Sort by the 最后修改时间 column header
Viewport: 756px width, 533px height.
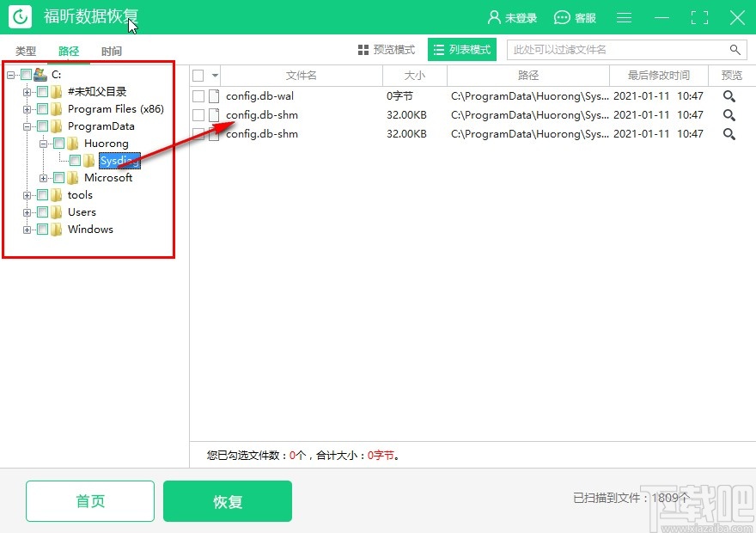click(x=659, y=76)
